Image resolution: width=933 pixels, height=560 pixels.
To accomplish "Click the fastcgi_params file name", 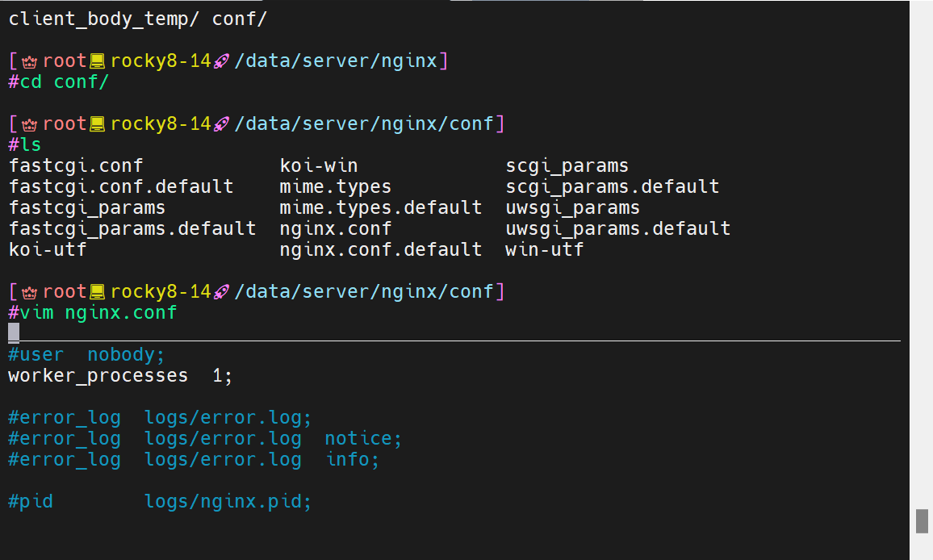I will [x=87, y=208].
